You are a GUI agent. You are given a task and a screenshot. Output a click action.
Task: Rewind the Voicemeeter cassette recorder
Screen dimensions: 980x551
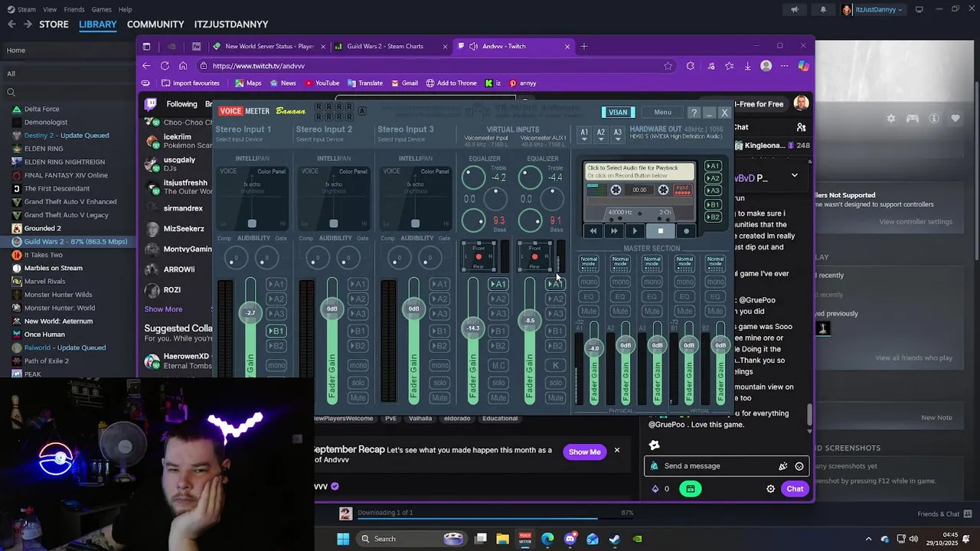593,230
